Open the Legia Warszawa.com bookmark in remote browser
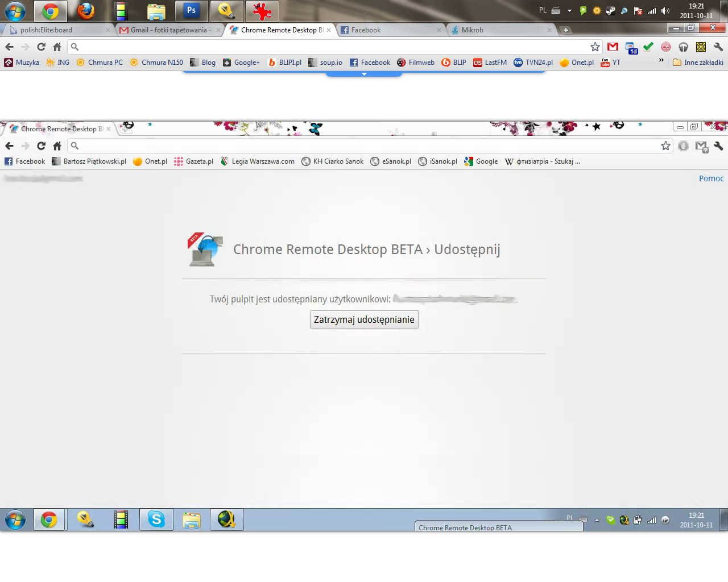728x582 pixels. tap(258, 161)
